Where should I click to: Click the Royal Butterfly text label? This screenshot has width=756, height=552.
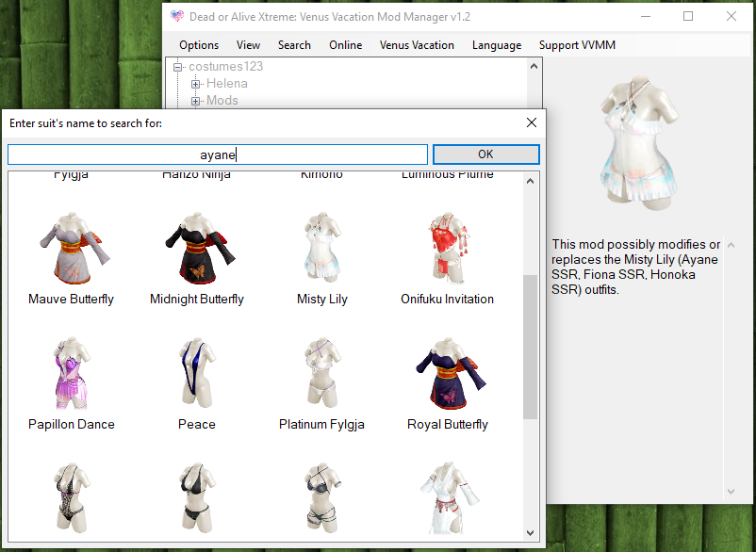tap(448, 424)
